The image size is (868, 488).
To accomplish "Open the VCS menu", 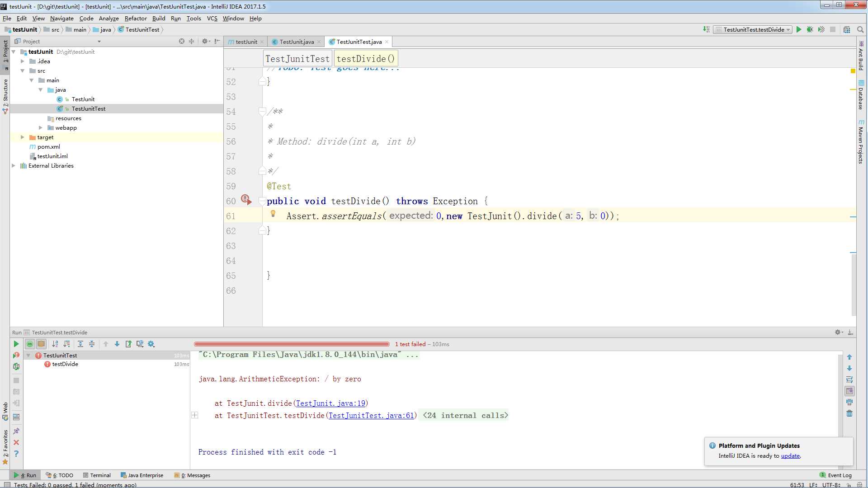I will pos(212,19).
